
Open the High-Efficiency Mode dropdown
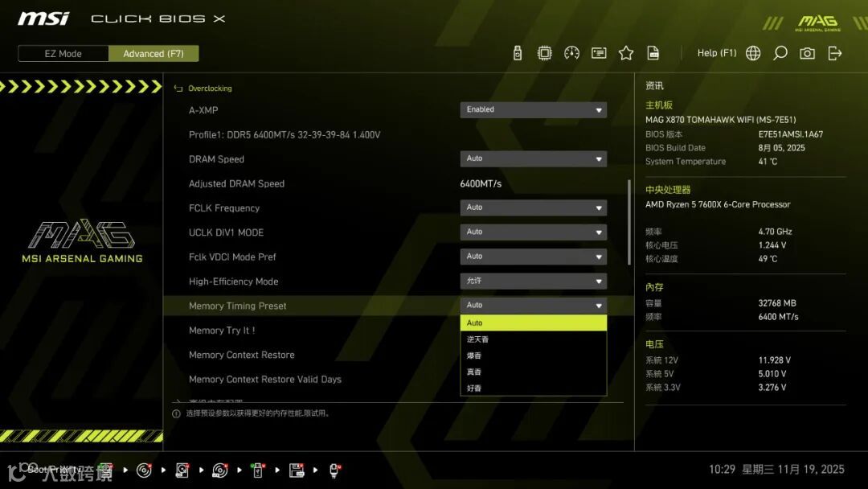533,281
